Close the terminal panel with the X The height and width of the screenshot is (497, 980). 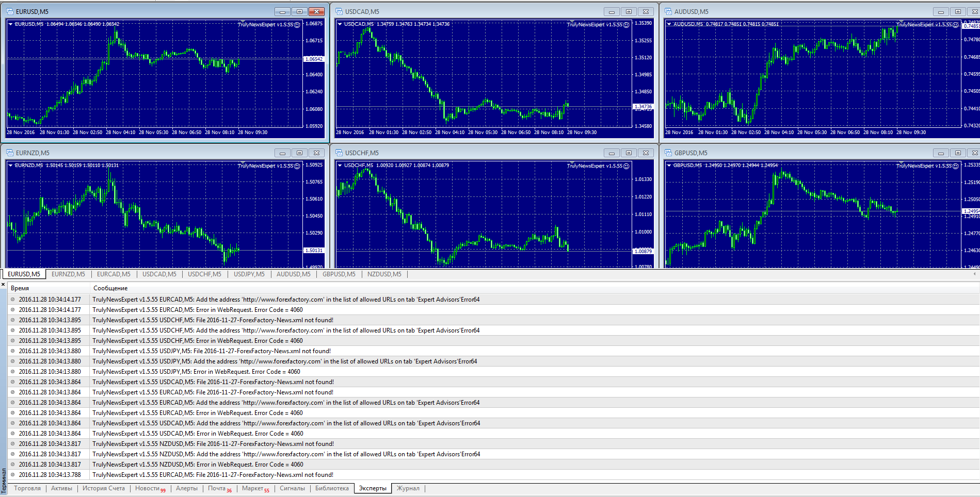[x=3, y=284]
